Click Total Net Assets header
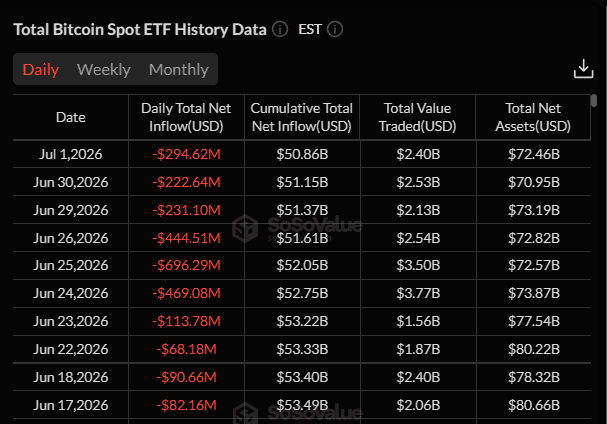 tap(533, 117)
